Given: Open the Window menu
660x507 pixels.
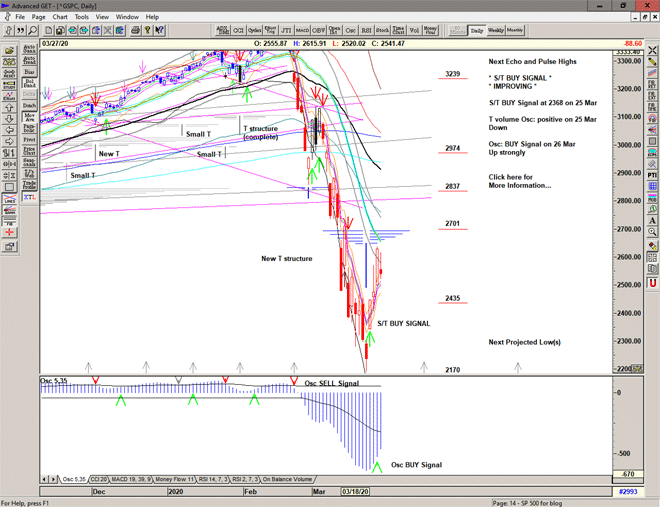Looking at the screenshot, I should (x=127, y=17).
